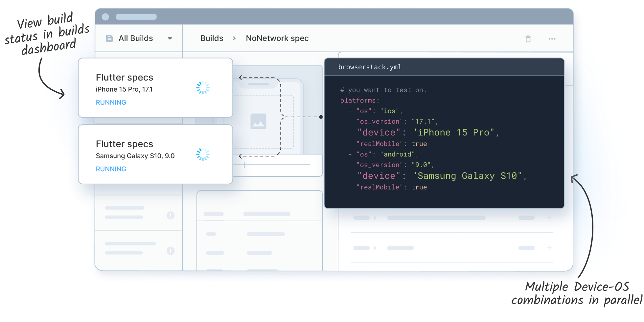Click RUNNING on the iPhone 15 Pro build
The height and width of the screenshot is (322, 644).
111,103
